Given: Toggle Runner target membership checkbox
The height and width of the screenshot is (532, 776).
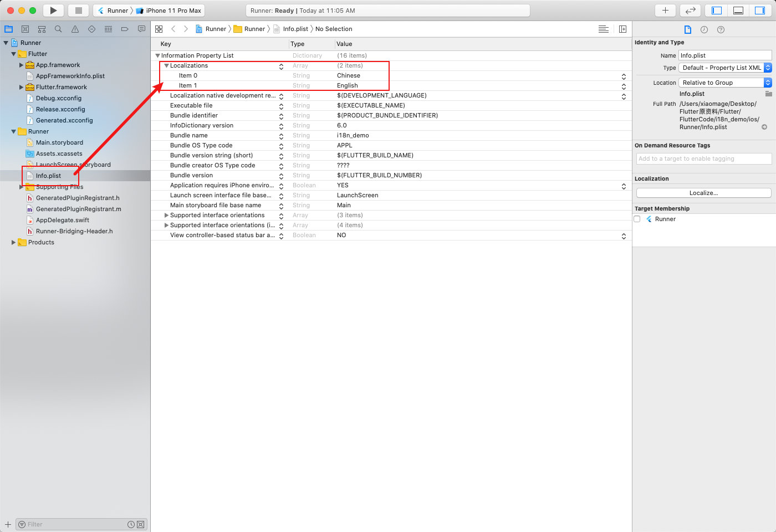Looking at the screenshot, I should [637, 219].
